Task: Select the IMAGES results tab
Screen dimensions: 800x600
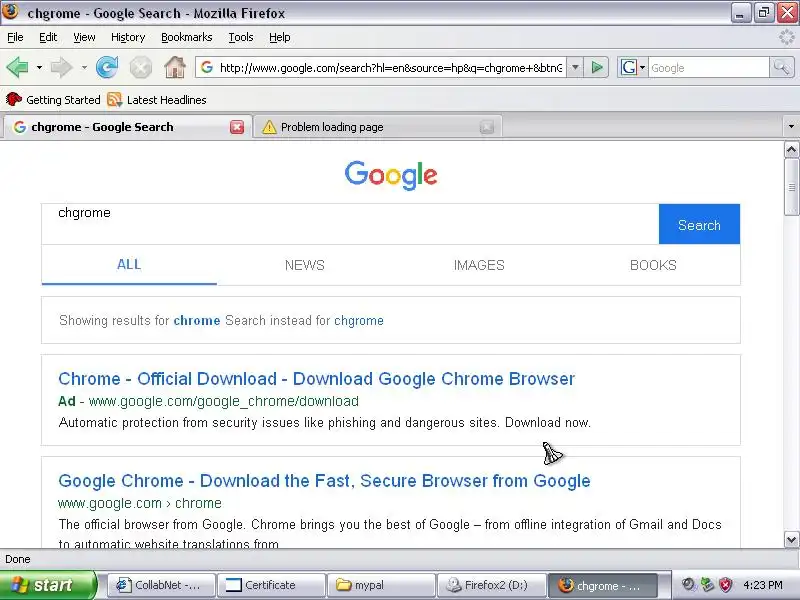Action: tap(479, 265)
